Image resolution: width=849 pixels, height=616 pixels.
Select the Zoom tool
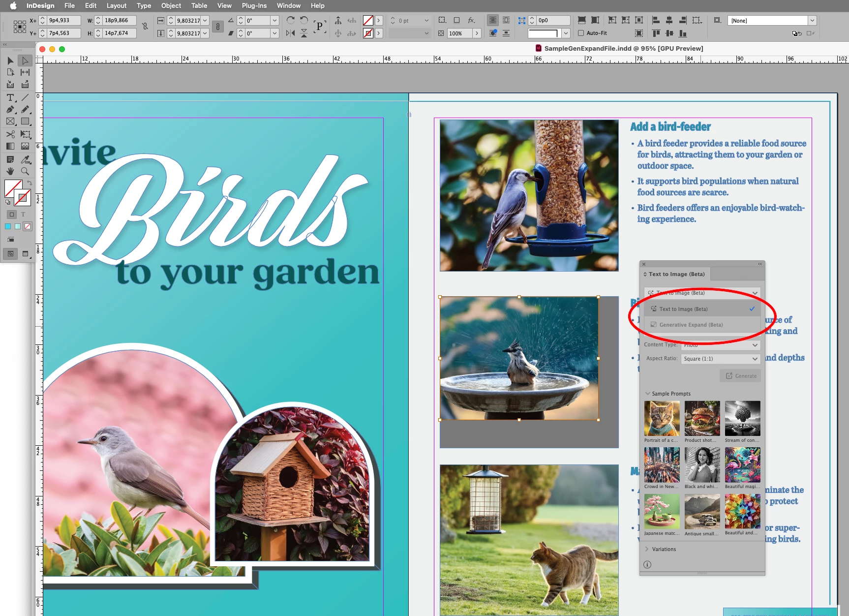[x=25, y=171]
